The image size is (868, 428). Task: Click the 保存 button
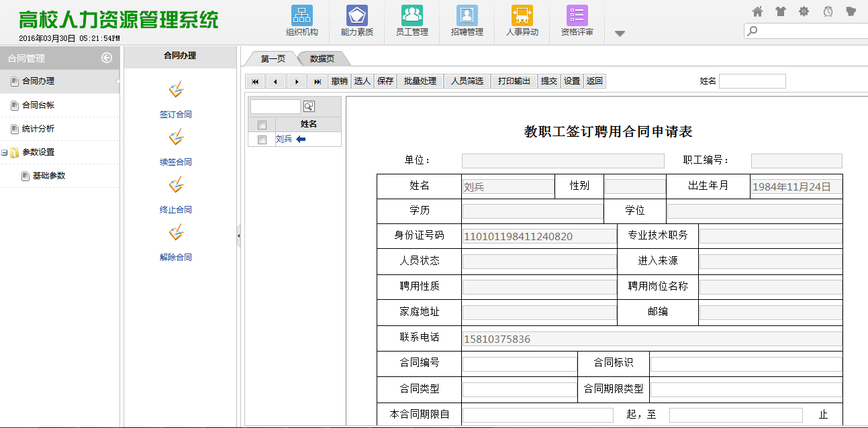pyautogui.click(x=385, y=81)
